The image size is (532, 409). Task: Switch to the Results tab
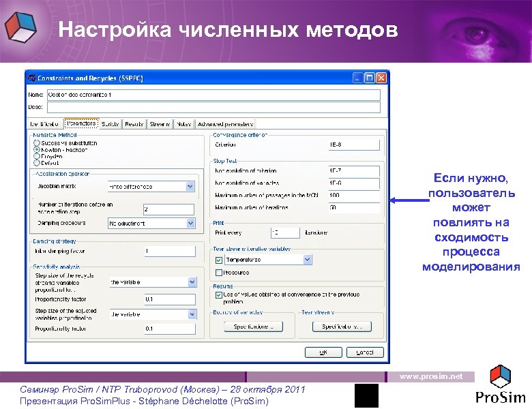click(134, 124)
